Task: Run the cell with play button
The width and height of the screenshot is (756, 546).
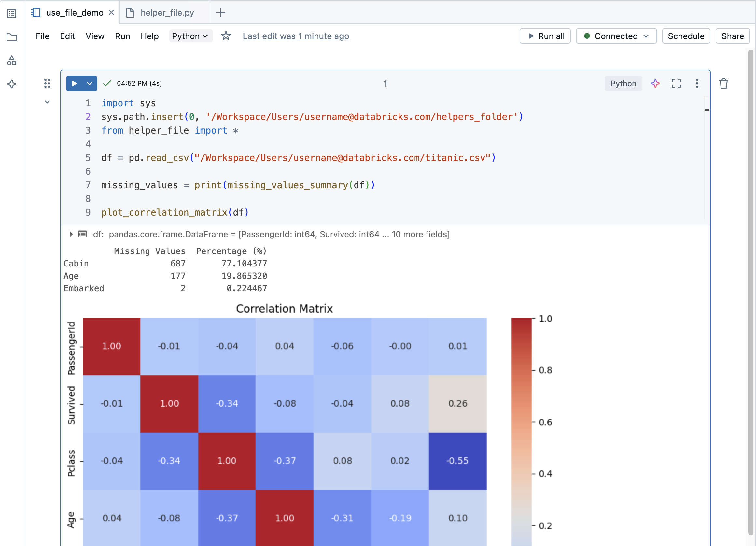Action: coord(74,83)
